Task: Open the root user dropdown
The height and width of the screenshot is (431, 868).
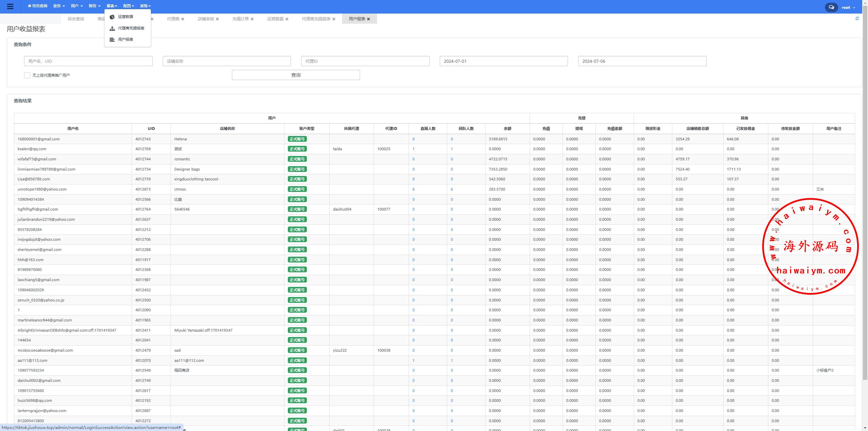Action: (x=848, y=7)
